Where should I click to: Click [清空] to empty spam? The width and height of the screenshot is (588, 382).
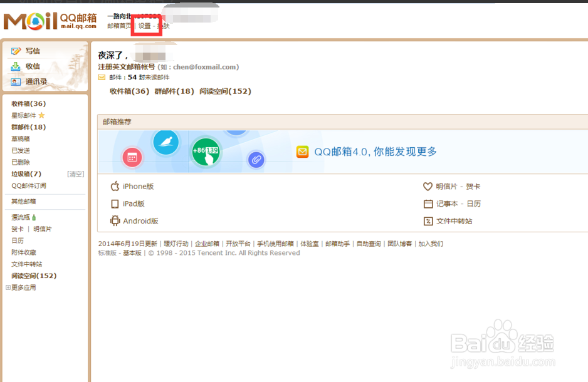click(76, 174)
